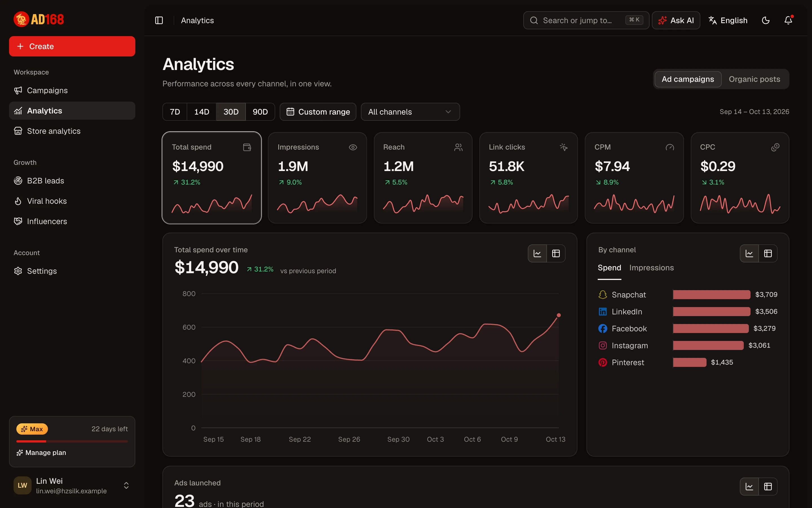Screen dimensions: 812x508
Task: Click the Snapchat channel icon
Action: coord(603,295)
